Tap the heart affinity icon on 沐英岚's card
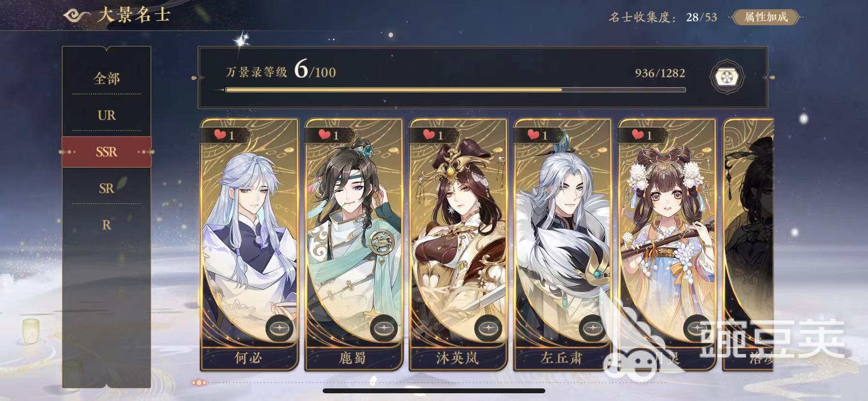 pyautogui.click(x=429, y=135)
